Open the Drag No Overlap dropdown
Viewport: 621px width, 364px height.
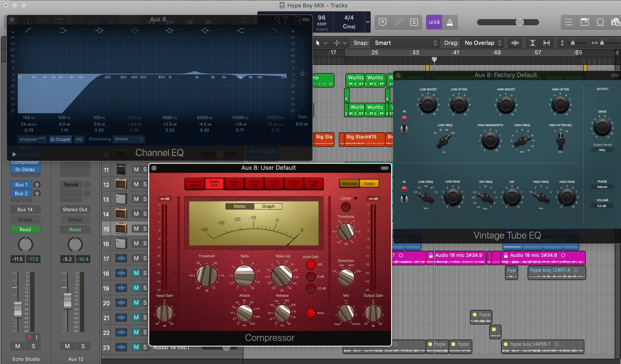point(482,43)
